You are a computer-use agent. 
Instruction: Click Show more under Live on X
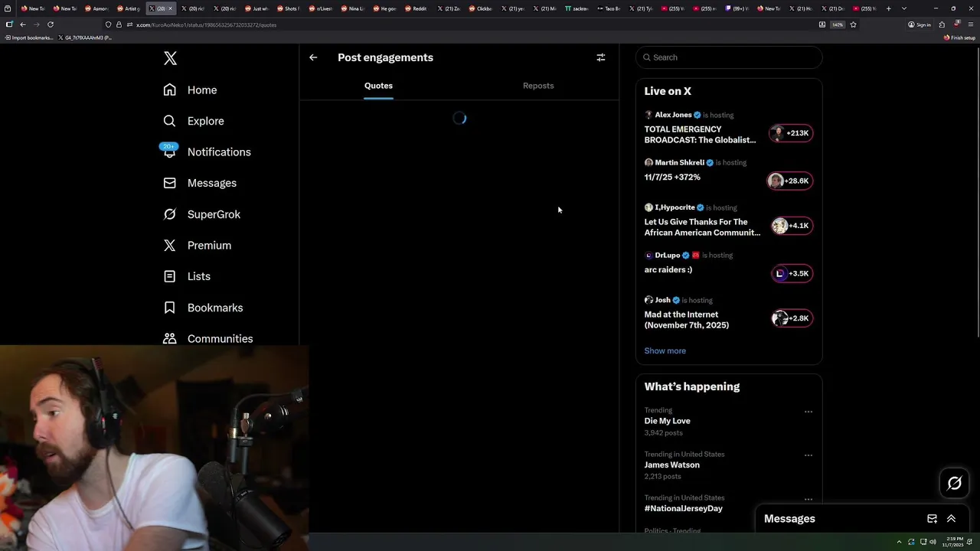(665, 350)
